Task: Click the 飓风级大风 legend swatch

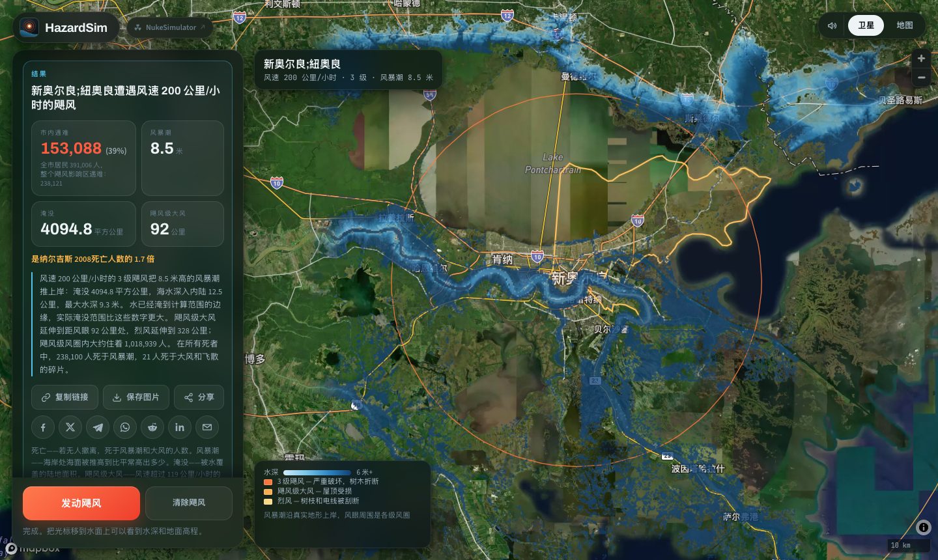Action: click(x=268, y=492)
